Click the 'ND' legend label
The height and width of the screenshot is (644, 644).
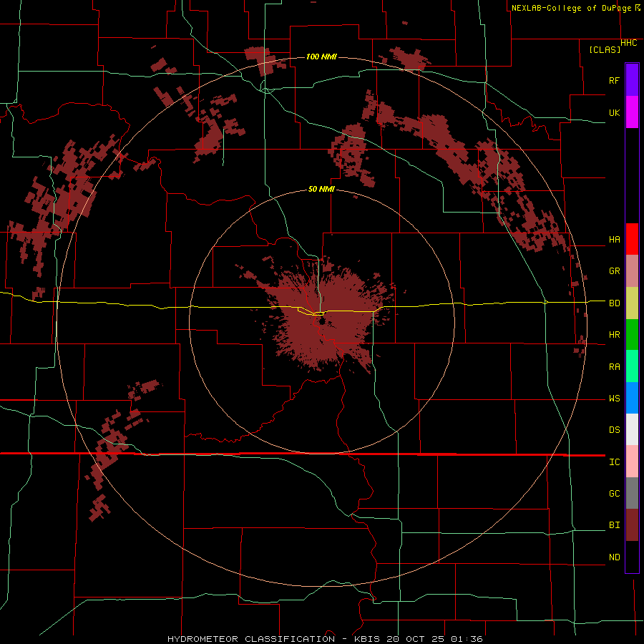pos(614,557)
